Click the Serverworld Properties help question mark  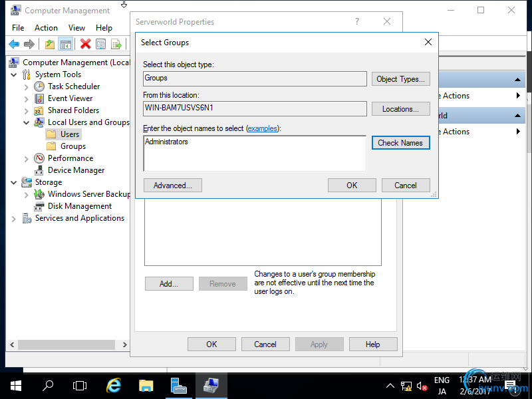pyautogui.click(x=357, y=22)
